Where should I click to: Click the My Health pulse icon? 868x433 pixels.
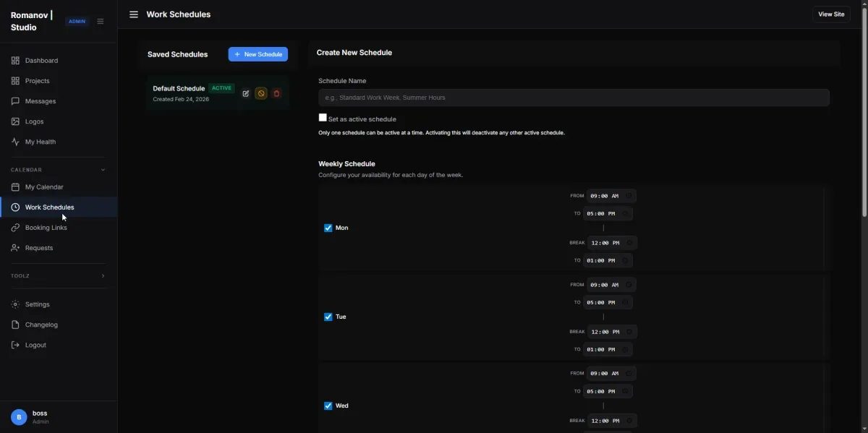pyautogui.click(x=15, y=142)
